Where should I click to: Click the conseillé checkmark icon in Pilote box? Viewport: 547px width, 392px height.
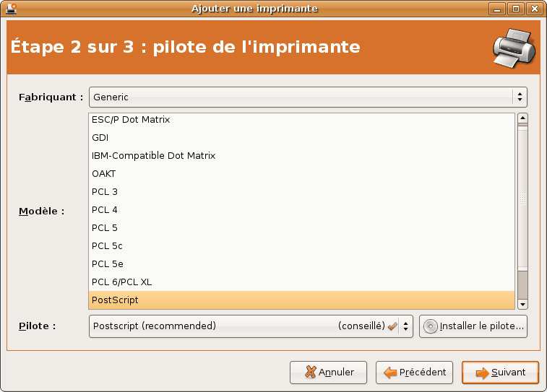coord(392,326)
